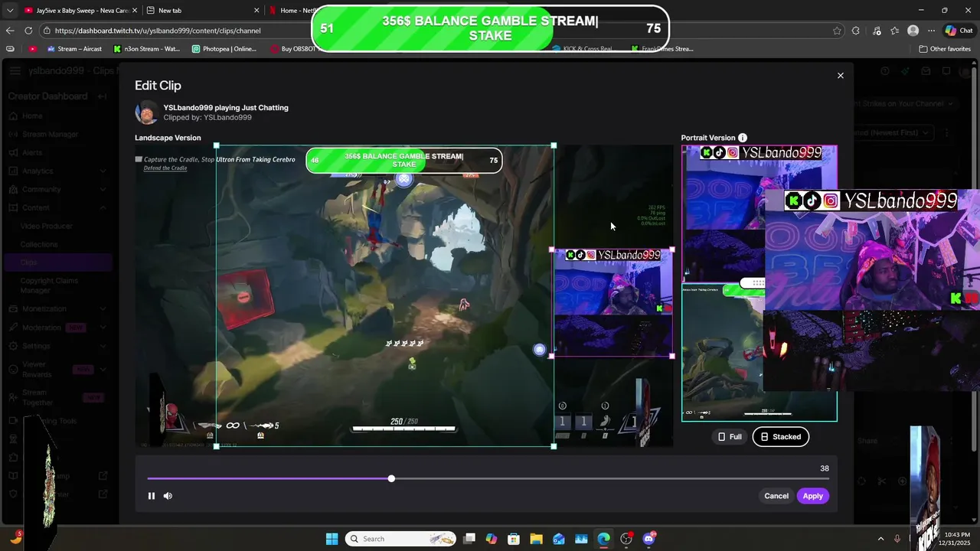This screenshot has height=551, width=980.
Task: Click the YSLbando999 avatar in Edit Clip
Action: point(146,112)
